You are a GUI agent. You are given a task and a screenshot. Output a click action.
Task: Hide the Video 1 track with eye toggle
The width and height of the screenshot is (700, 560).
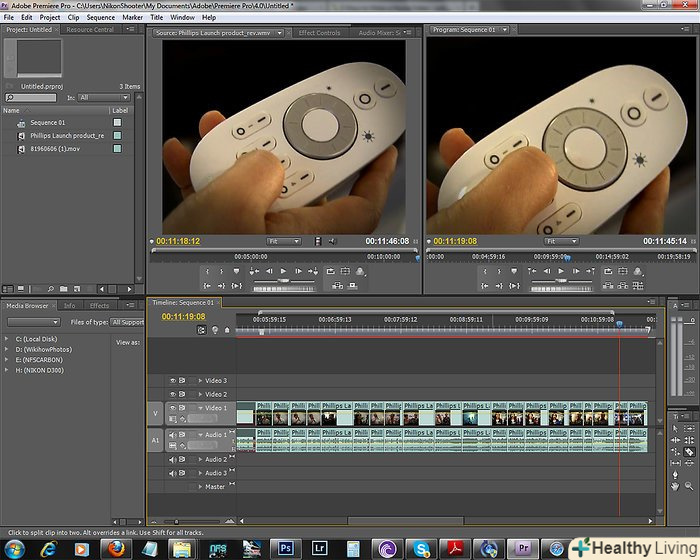coord(173,408)
